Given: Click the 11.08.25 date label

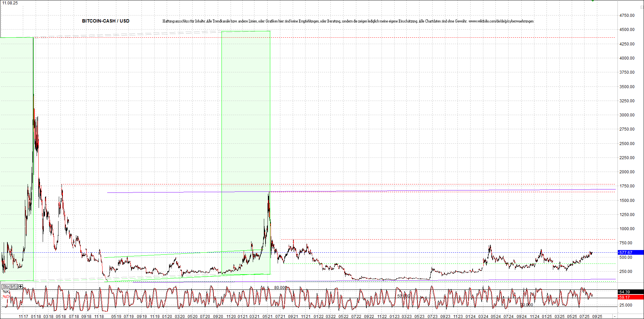Looking at the screenshot, I should click(10, 3).
